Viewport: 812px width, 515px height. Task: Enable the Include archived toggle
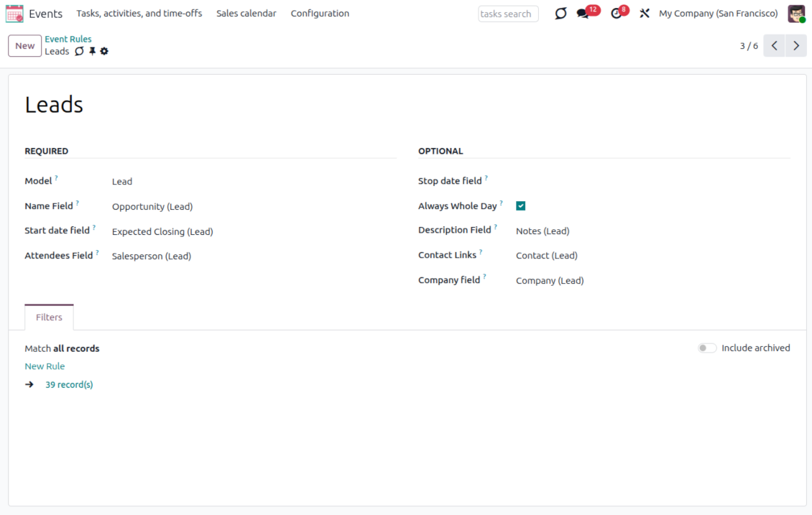[707, 348]
